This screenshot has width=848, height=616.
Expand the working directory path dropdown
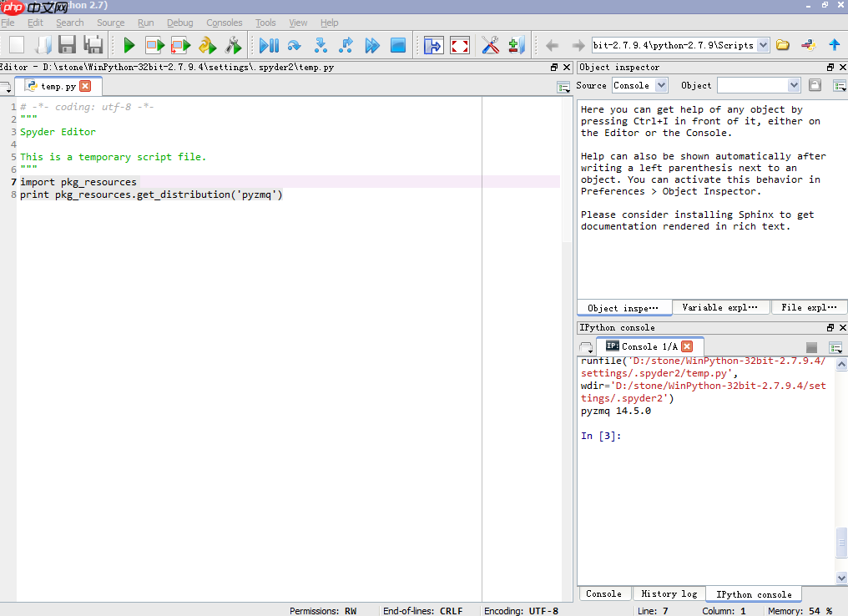coord(763,45)
